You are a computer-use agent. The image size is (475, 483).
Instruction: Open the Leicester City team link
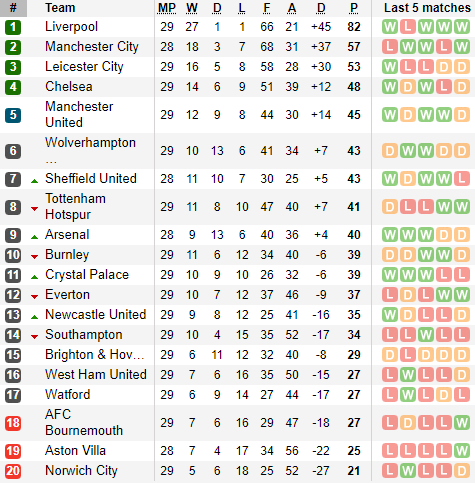[x=84, y=67]
